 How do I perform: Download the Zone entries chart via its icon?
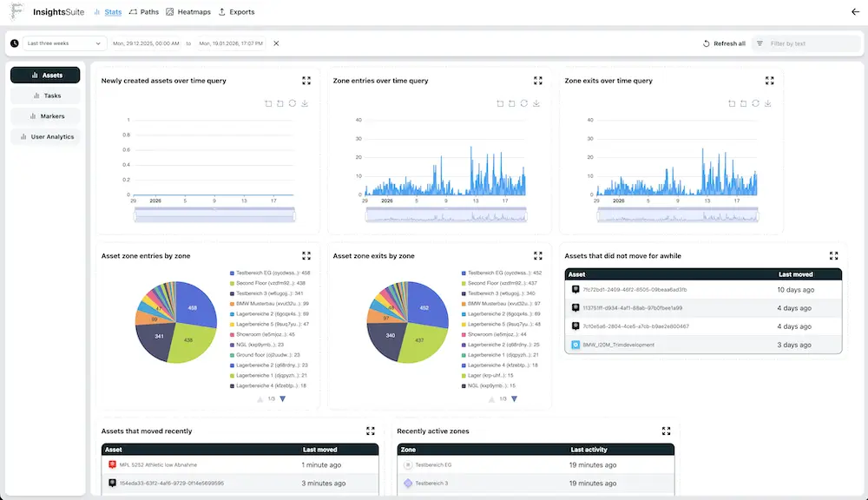537,102
